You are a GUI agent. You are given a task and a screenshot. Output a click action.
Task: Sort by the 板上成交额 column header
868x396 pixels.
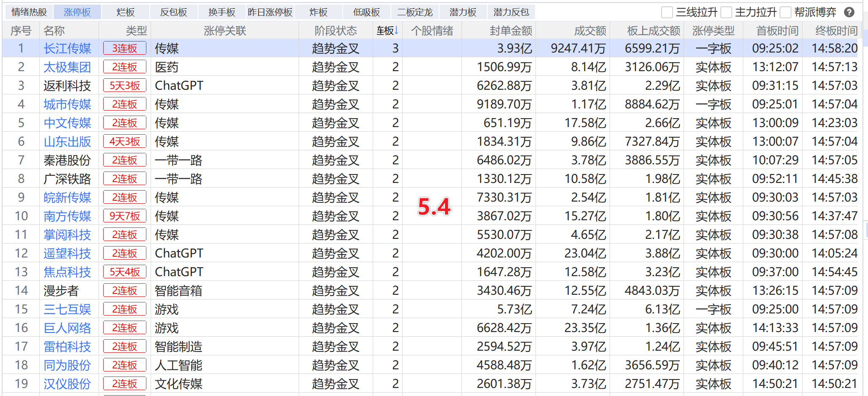coord(654,30)
